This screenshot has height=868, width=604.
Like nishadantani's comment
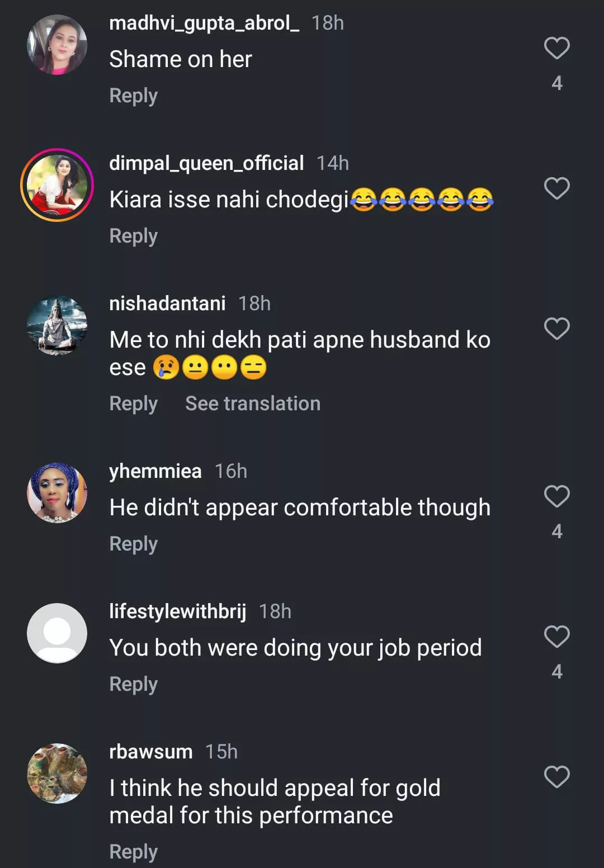pyautogui.click(x=556, y=329)
